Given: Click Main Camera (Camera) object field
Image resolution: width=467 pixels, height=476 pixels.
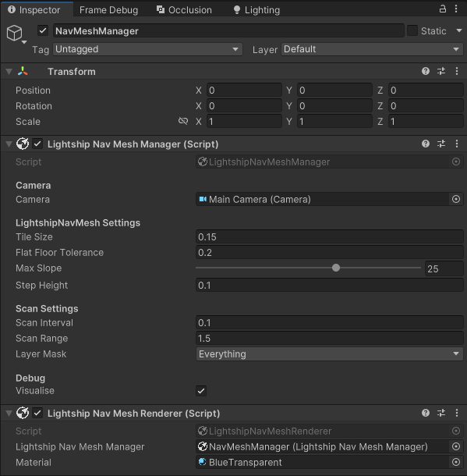Looking at the screenshot, I should click(x=322, y=200).
